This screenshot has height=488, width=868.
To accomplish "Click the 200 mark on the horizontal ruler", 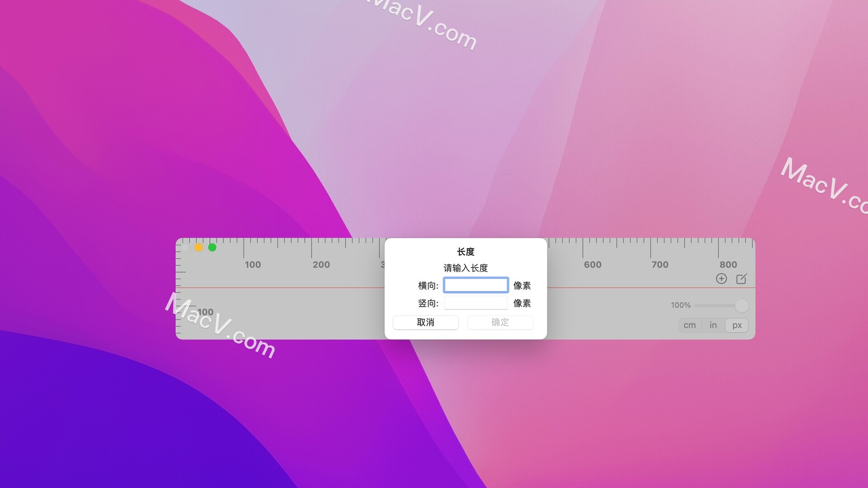I will click(x=321, y=265).
